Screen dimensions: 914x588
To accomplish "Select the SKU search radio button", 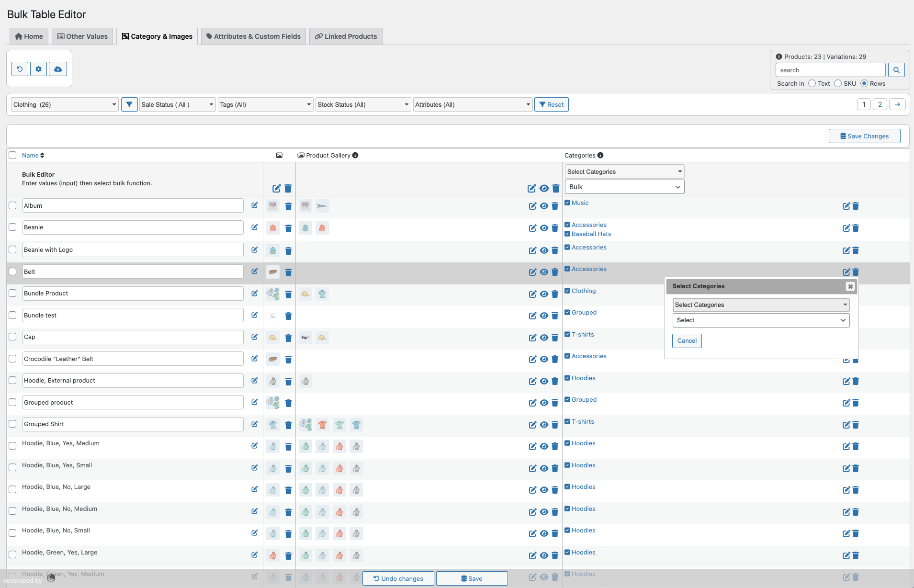I will pos(838,83).
